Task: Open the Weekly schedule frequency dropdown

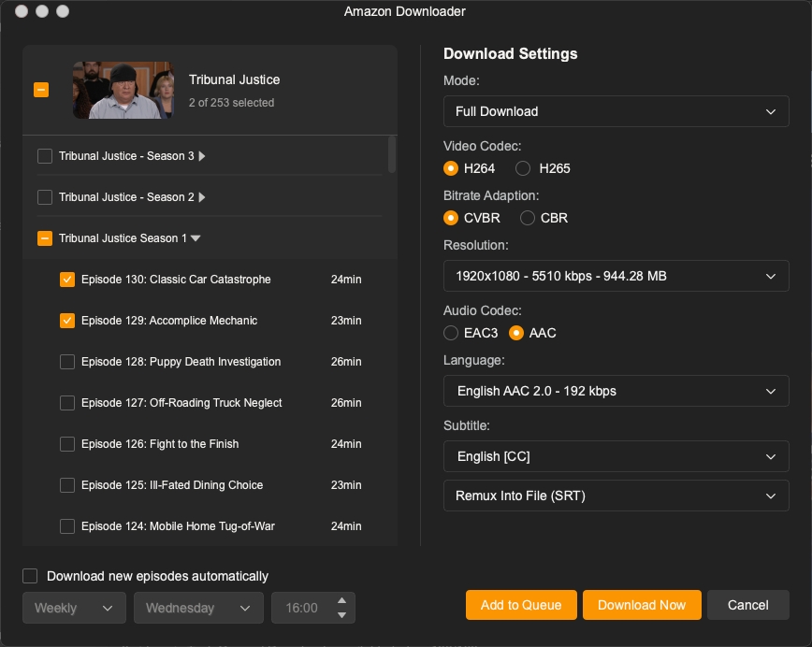Action: 74,608
